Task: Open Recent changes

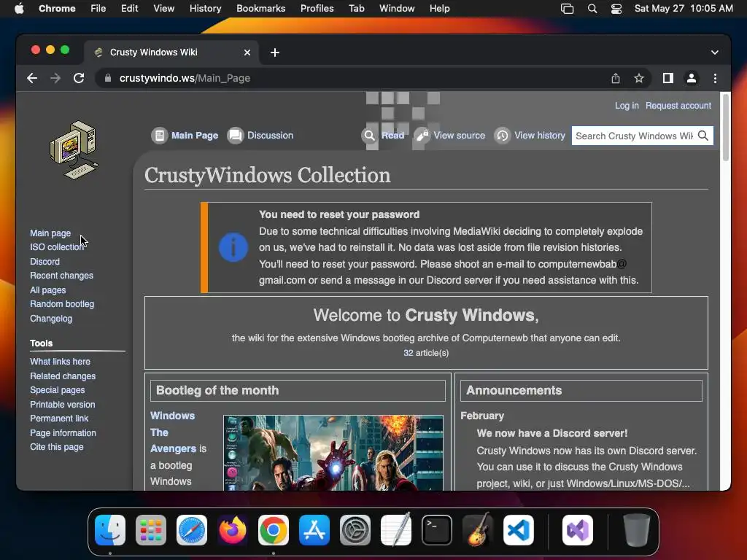Action: pos(61,275)
